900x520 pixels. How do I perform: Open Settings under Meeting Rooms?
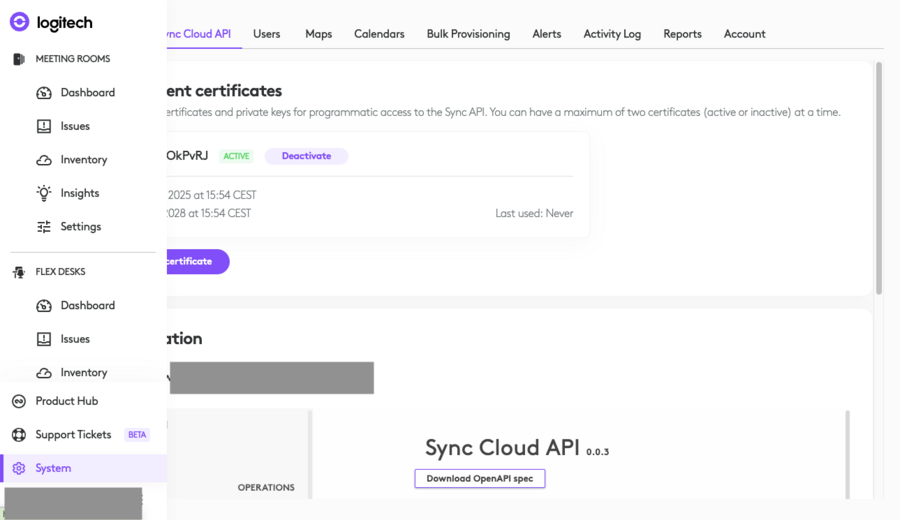point(81,227)
